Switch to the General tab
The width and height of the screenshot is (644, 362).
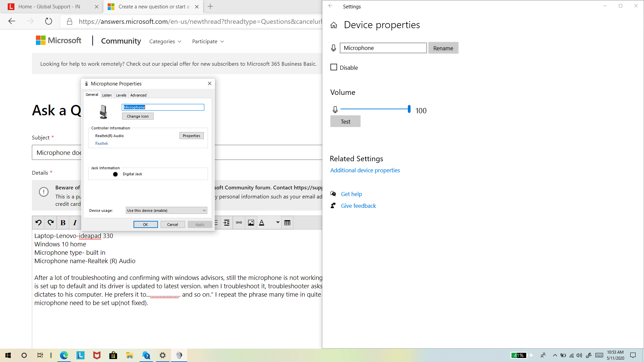pyautogui.click(x=92, y=95)
